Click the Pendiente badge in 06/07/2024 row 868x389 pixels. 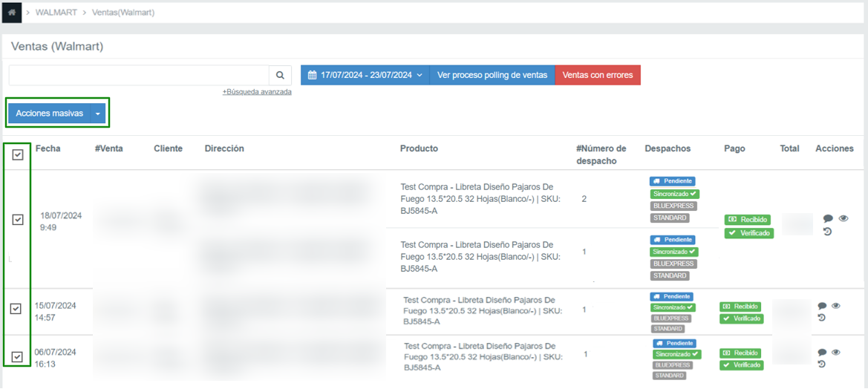pos(674,343)
